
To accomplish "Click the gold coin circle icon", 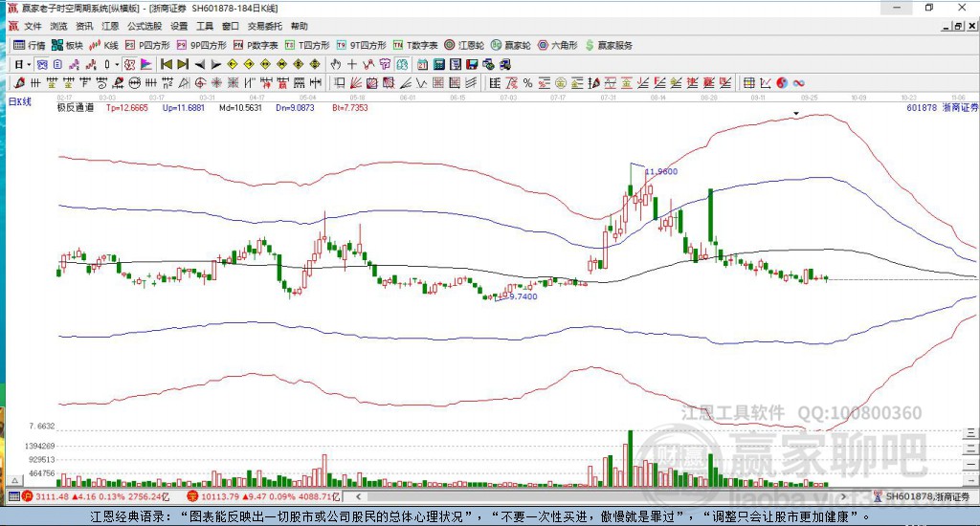I will click(561, 82).
